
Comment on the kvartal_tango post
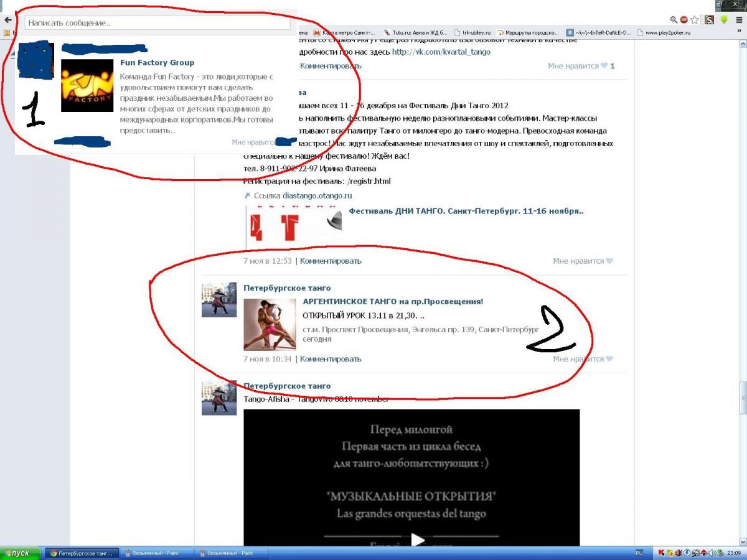click(331, 66)
